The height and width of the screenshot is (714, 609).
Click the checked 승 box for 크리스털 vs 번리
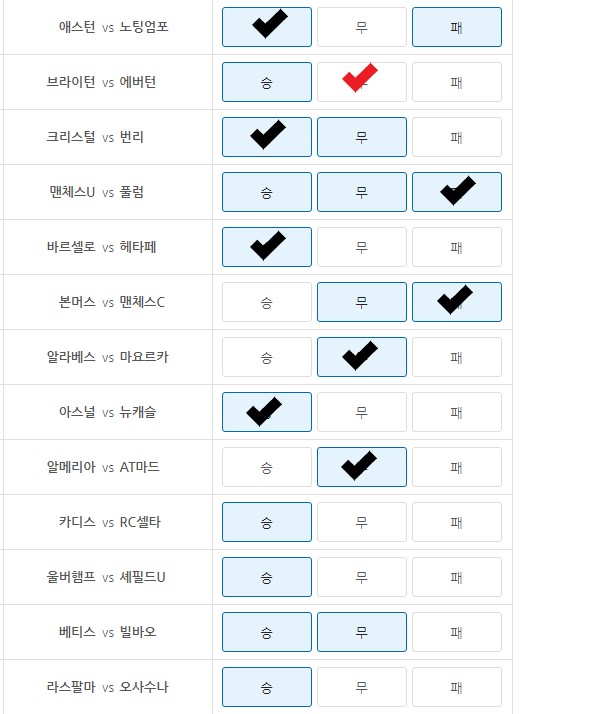[266, 137]
